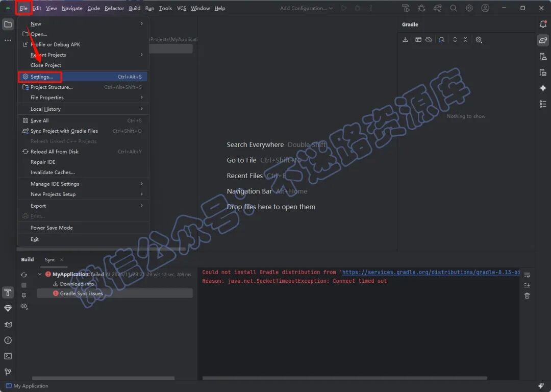The height and width of the screenshot is (392, 551).
Task: Toggle soft-wrap icon in build output
Action: 527,275
